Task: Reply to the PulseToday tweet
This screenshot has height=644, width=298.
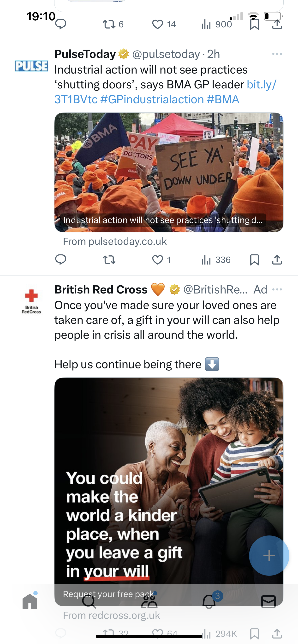Action: (61, 259)
